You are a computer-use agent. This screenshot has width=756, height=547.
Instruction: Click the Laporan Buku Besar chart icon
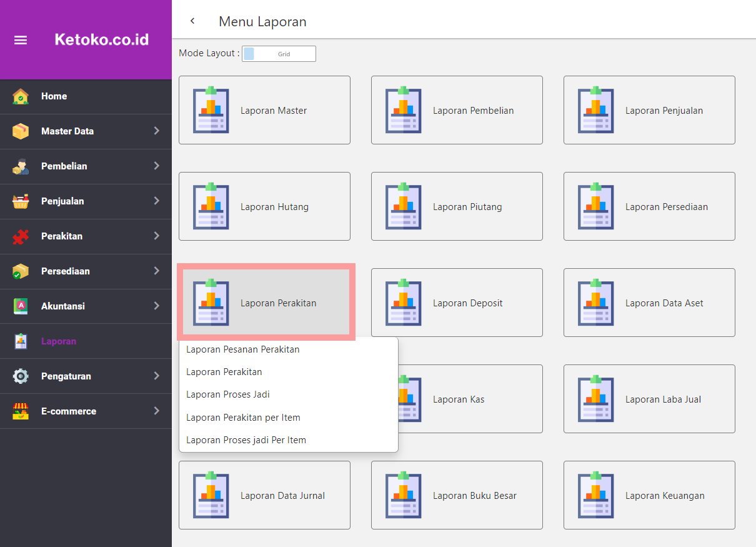[x=404, y=495]
